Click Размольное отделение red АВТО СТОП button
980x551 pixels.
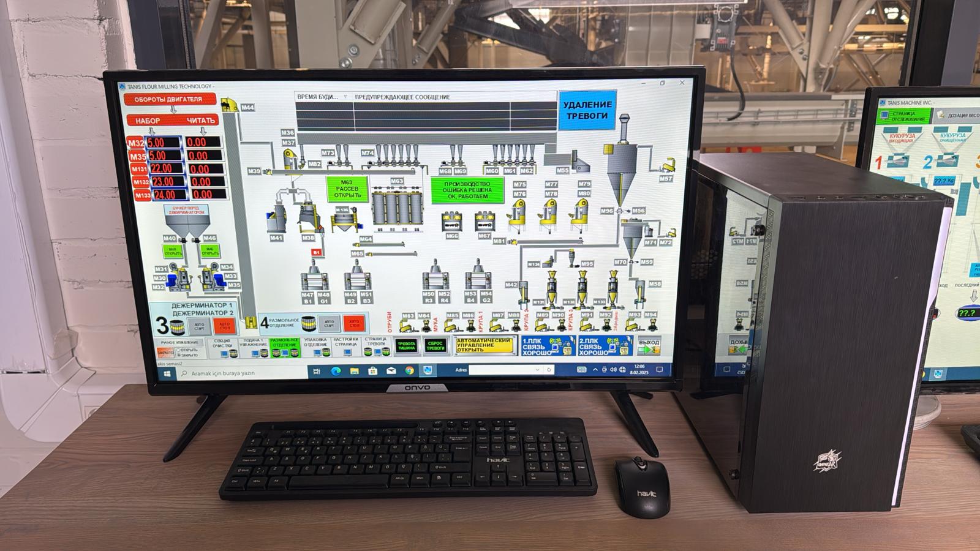[x=354, y=323]
